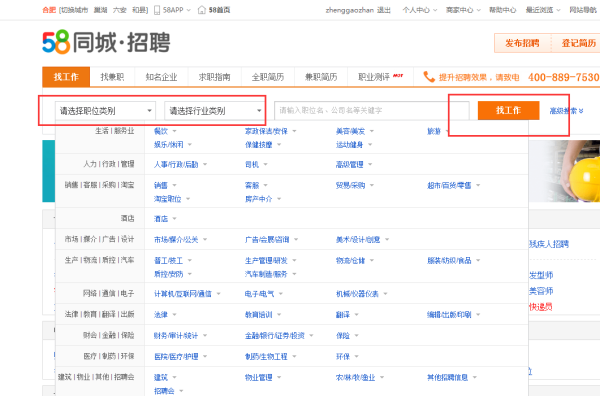Click the red 快递员 link
This screenshot has width=600, height=396.
pyautogui.click(x=541, y=307)
